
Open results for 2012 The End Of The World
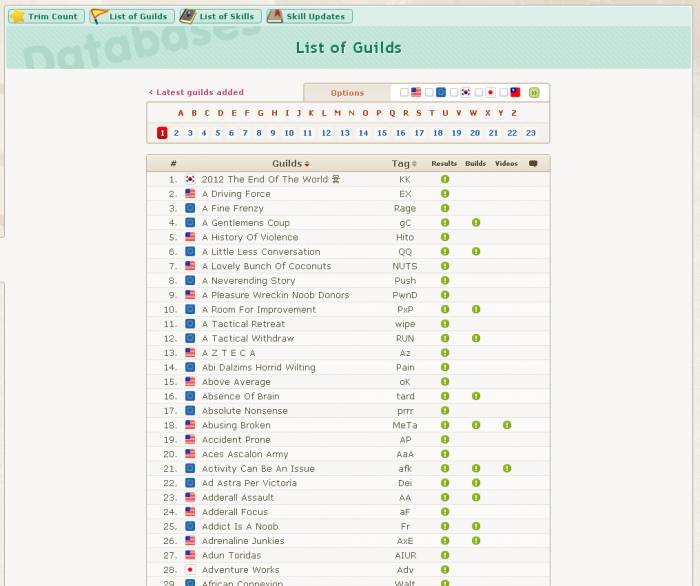point(445,179)
